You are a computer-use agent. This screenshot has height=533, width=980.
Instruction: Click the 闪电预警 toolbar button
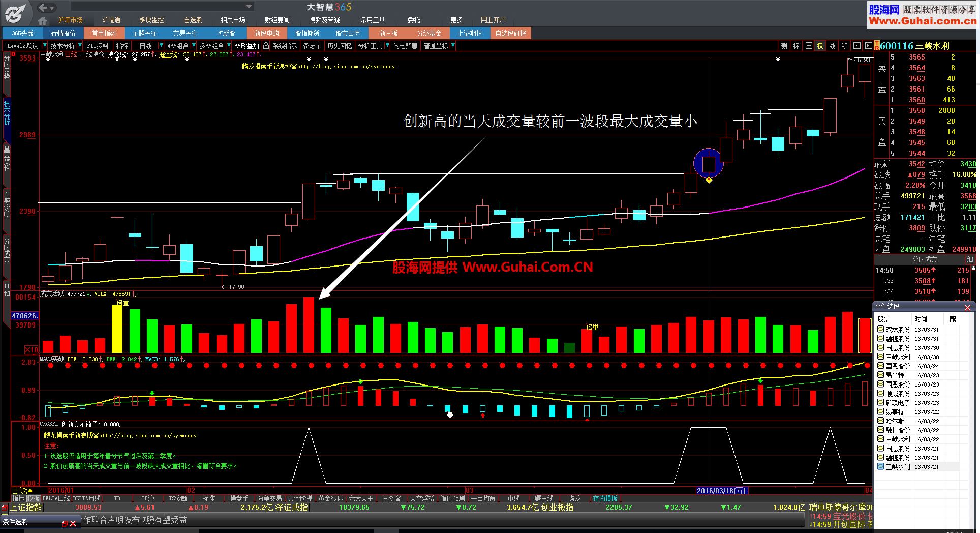click(x=405, y=46)
